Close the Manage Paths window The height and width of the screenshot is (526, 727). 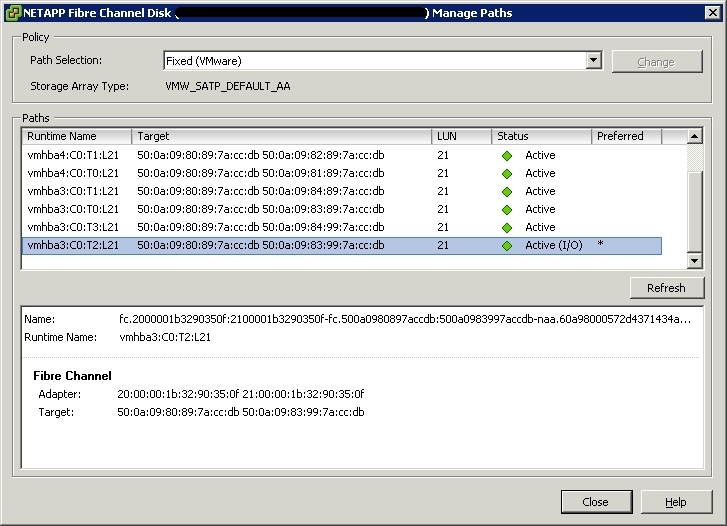[x=713, y=13]
